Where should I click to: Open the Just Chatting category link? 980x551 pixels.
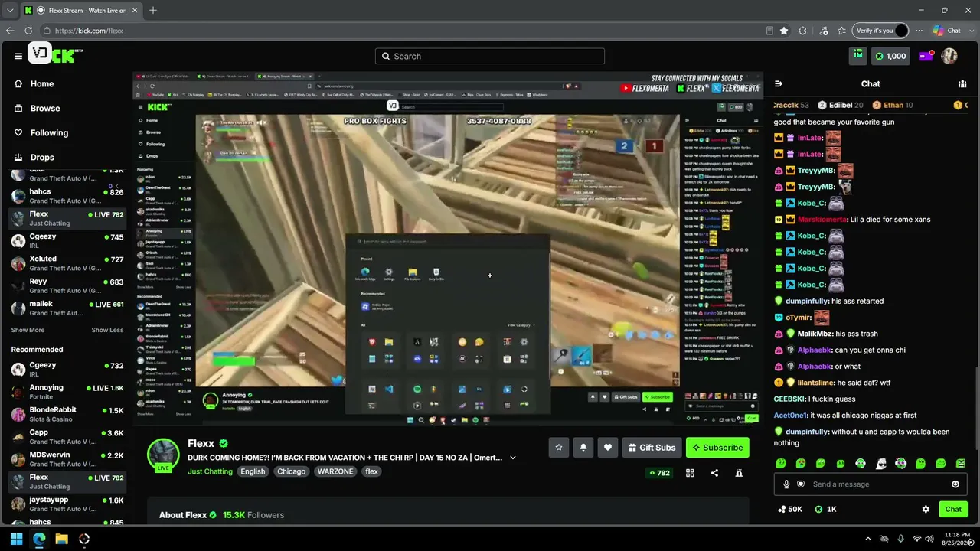[x=210, y=471]
